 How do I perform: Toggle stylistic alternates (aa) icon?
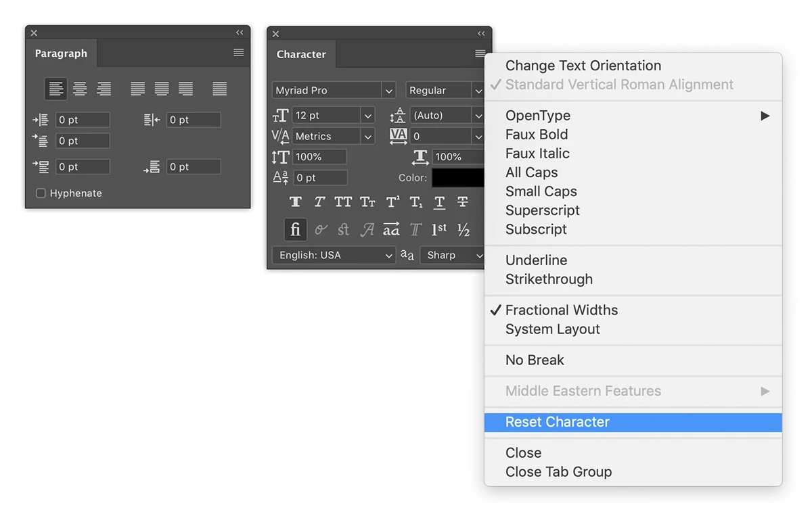391,230
